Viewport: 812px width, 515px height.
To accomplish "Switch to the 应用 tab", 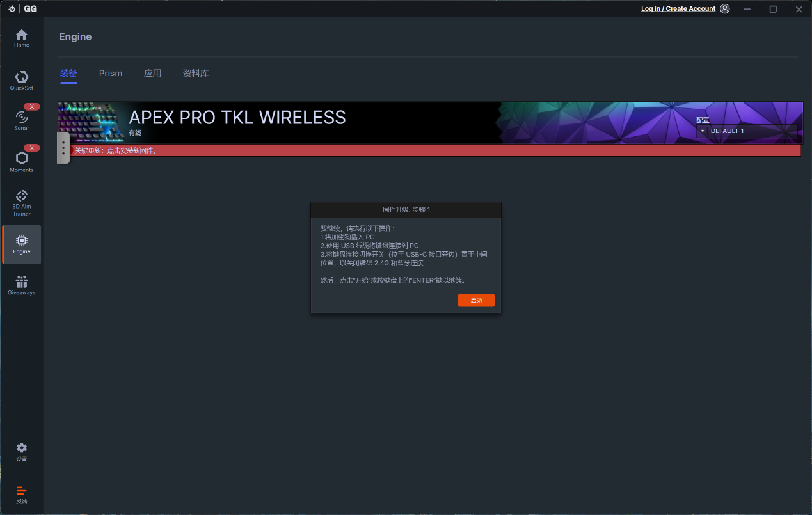I will pos(153,74).
